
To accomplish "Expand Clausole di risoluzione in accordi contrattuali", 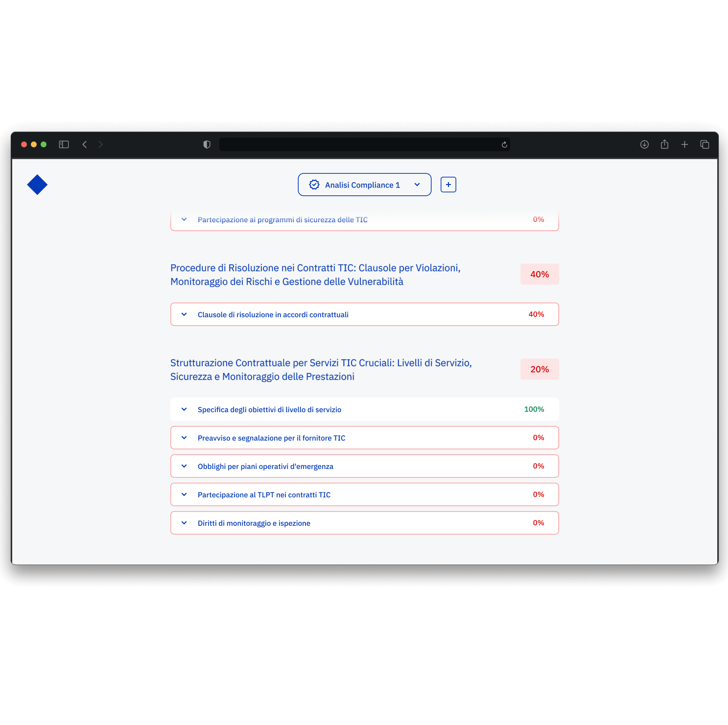I will [184, 314].
